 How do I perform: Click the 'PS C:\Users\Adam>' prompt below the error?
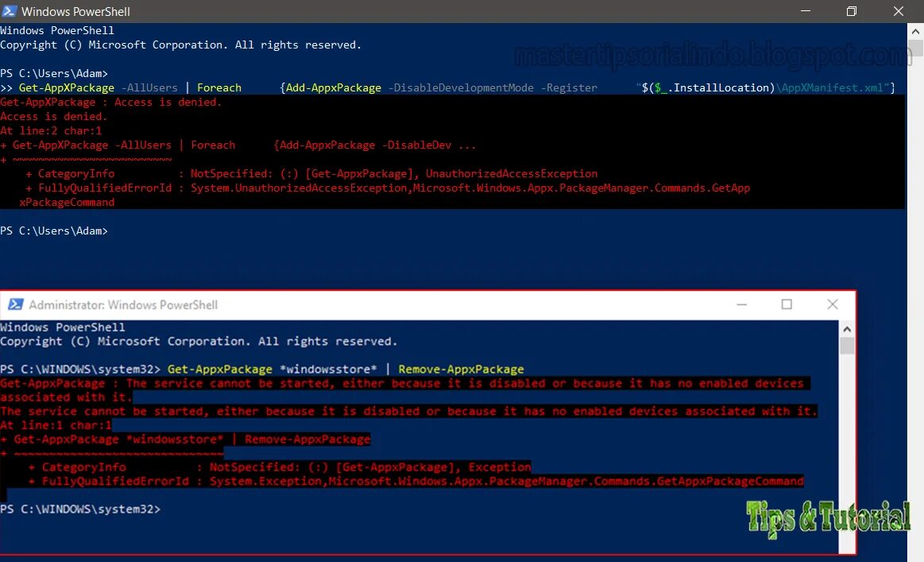pos(54,231)
